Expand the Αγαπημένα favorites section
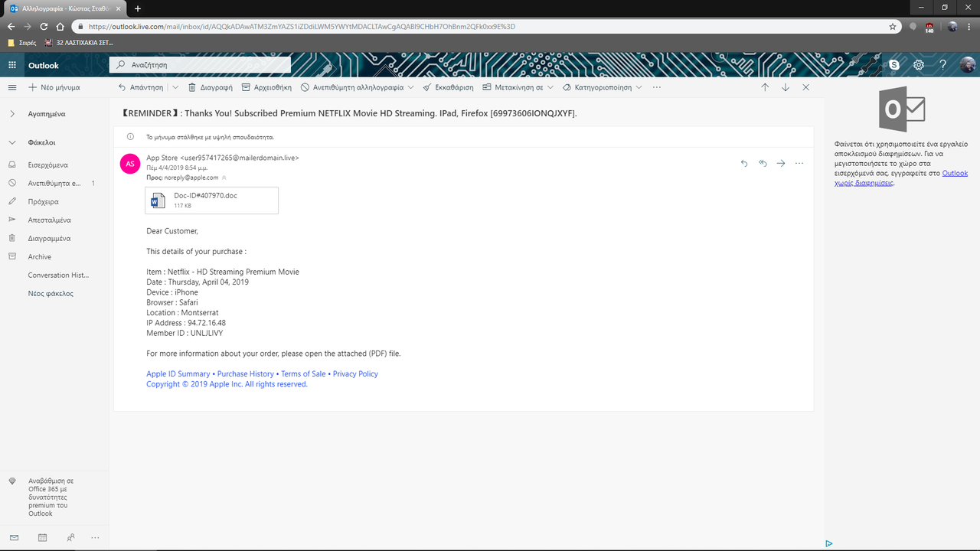 12,113
